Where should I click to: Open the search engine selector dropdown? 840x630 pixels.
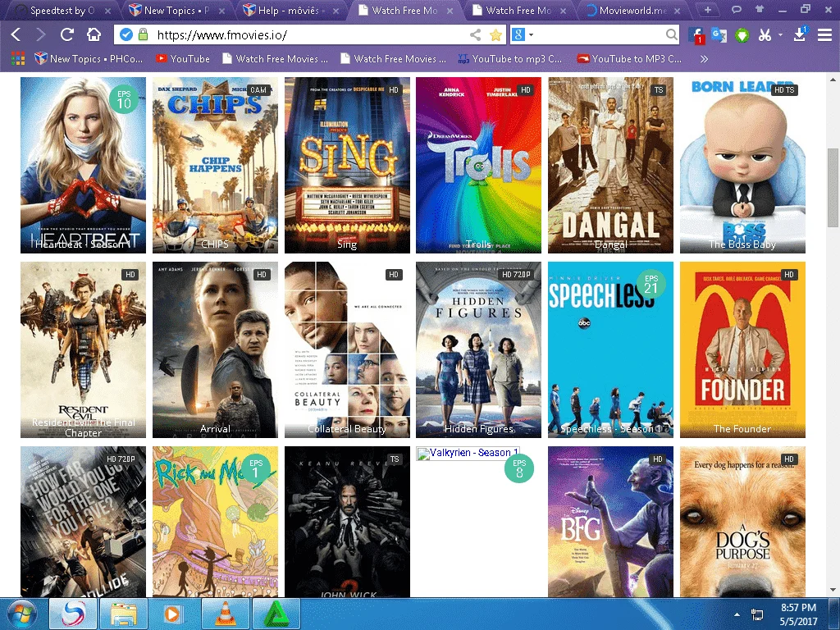click(523, 34)
